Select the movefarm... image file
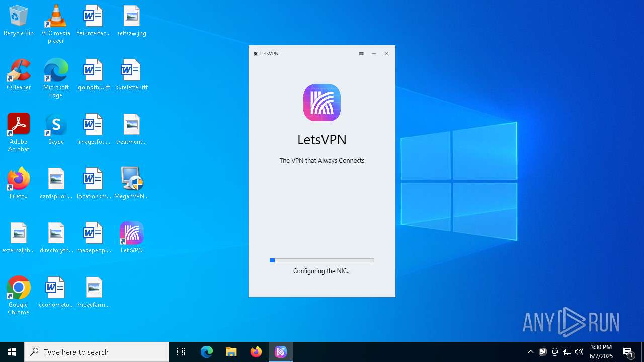Screen dimensions: 644x362 94,293
